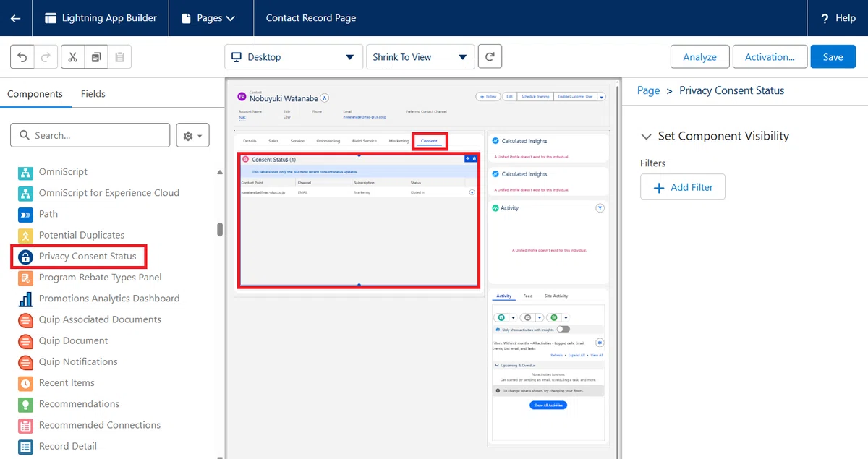Viewport: 868px width, 459px height.
Task: Click the Show All Activities button
Action: point(548,406)
